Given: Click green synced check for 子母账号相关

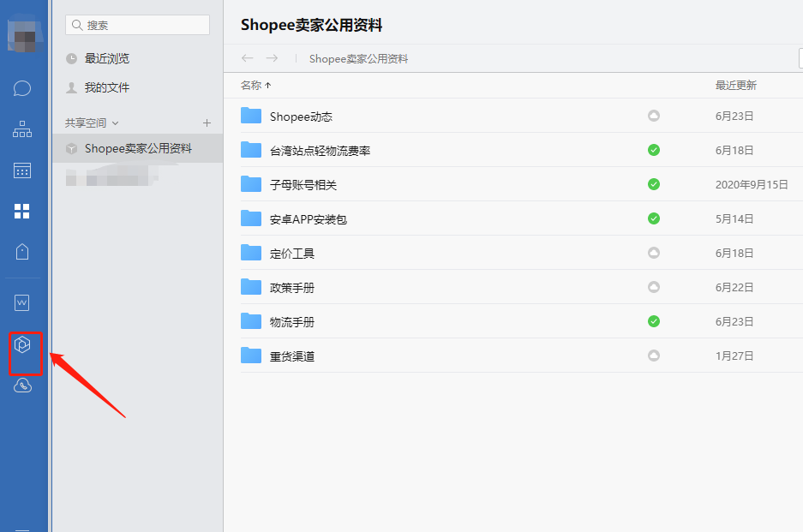Looking at the screenshot, I should 654,184.
